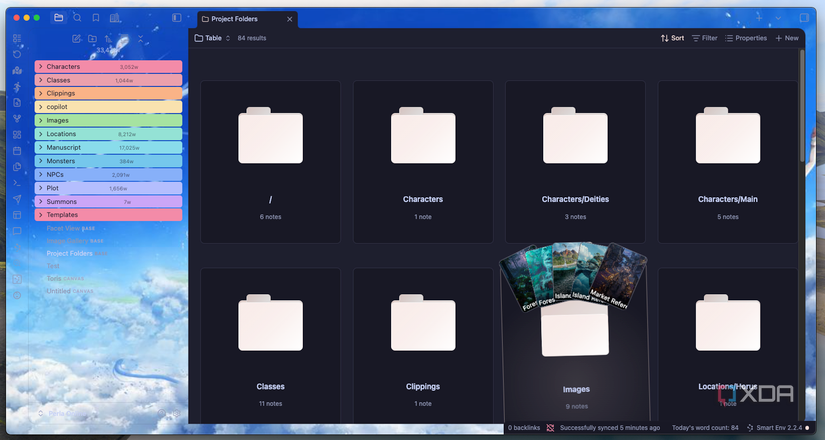The image size is (825, 440).
Task: Expand the Characters folder
Action: pos(108,66)
